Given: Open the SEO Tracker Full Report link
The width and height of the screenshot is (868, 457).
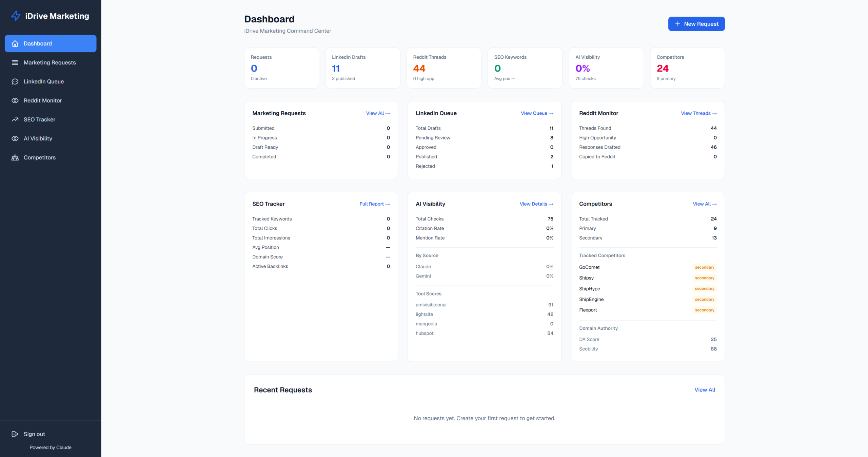Looking at the screenshot, I should point(375,204).
